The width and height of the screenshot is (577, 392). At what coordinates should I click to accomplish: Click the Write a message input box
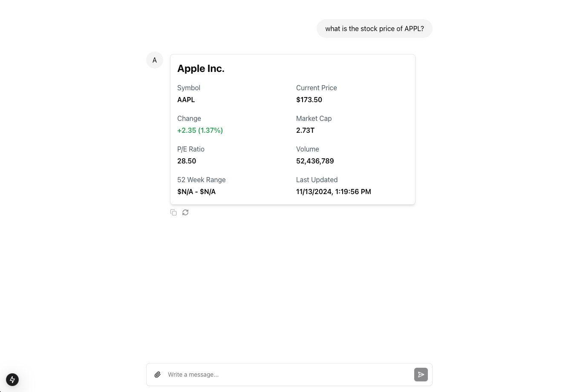pos(281,375)
